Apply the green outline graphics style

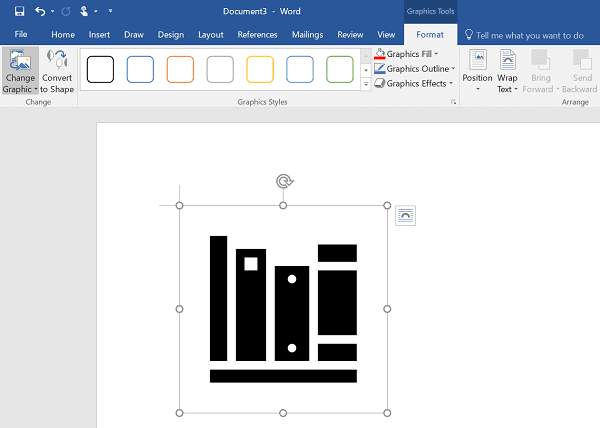click(x=340, y=69)
